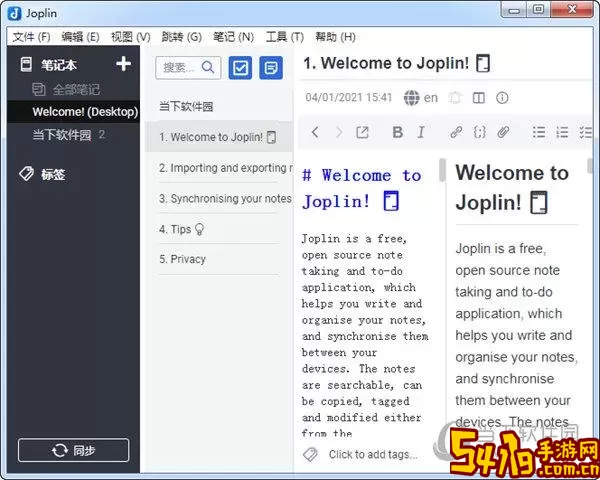This screenshot has height=480, width=600.
Task: Click the 当下软件园 header in note list
Action: coord(186,106)
